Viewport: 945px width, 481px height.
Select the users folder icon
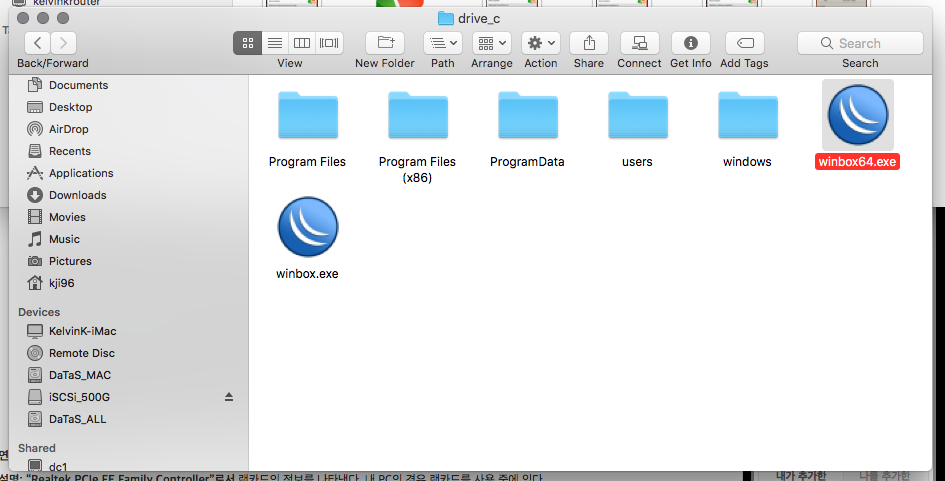[x=638, y=115]
